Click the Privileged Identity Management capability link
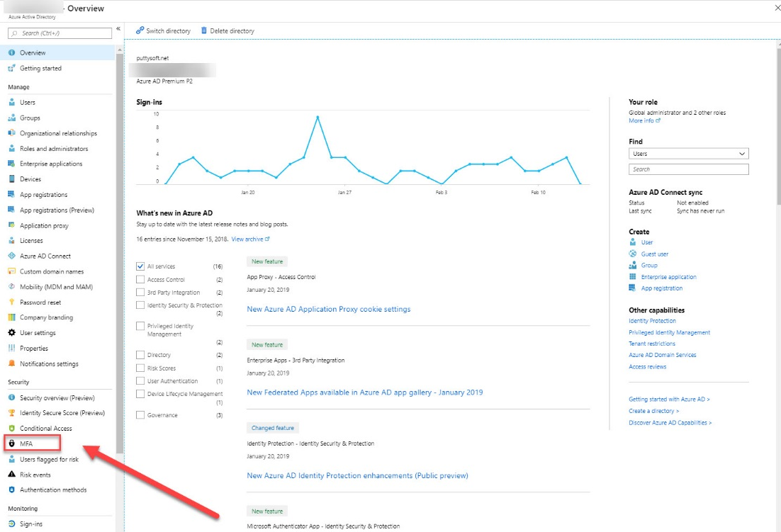The width and height of the screenshot is (781, 532). [x=670, y=332]
